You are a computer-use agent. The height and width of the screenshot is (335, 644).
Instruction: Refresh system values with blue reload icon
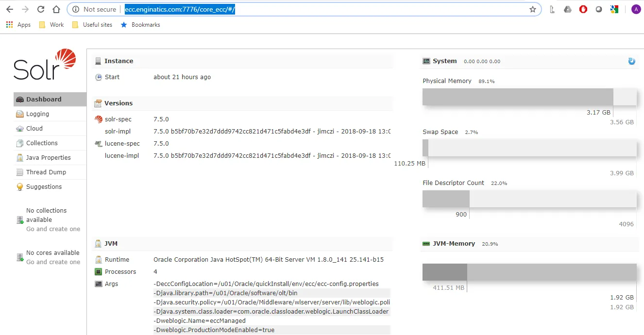(631, 61)
